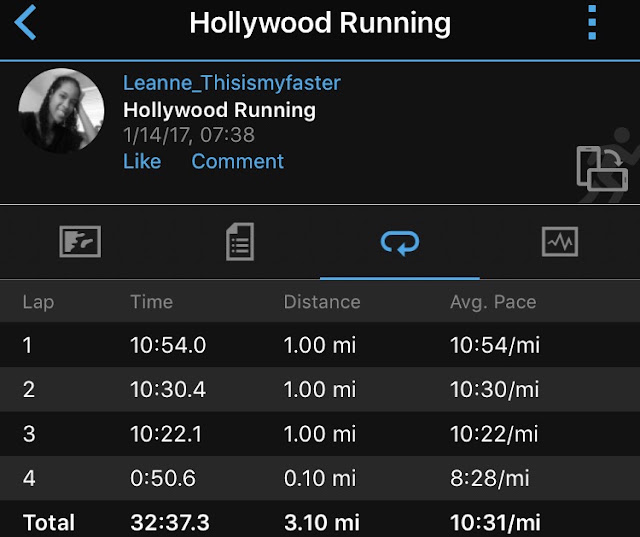Select lap 4 row showing 0.10 mi
Screen dimensions: 640x537
pyautogui.click(x=320, y=478)
